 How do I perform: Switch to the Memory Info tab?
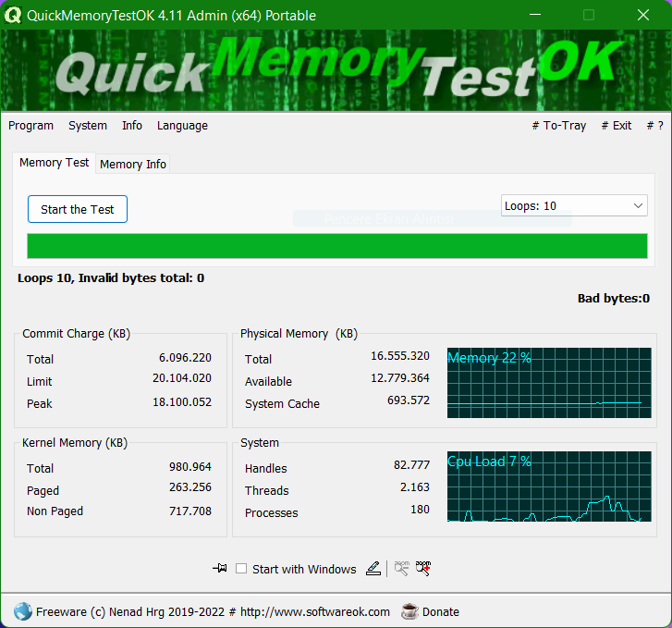(x=133, y=165)
